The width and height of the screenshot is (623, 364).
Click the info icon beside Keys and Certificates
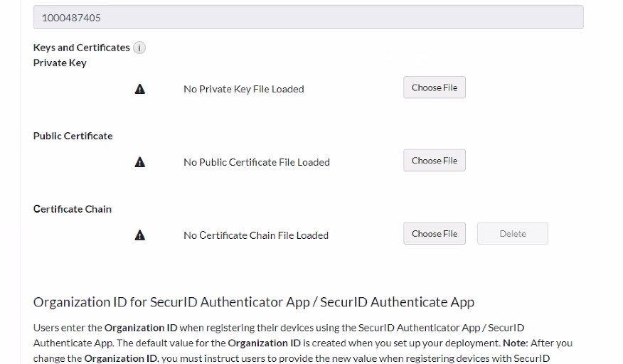(139, 48)
